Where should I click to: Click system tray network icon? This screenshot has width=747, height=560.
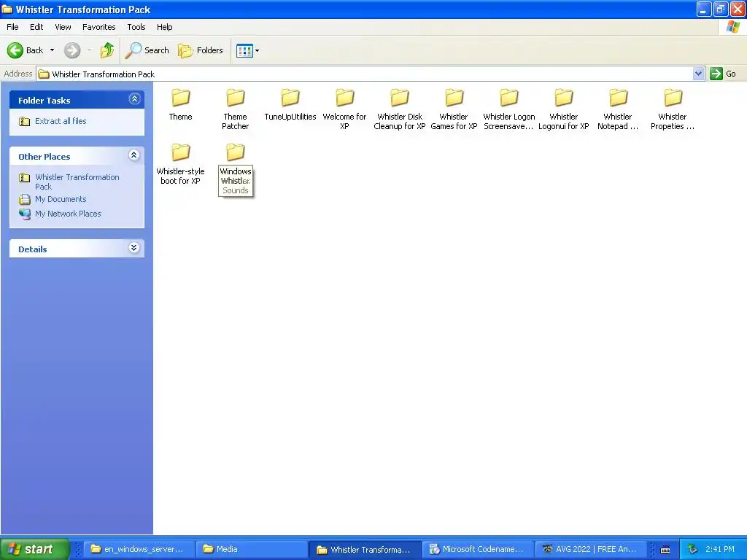click(x=692, y=549)
